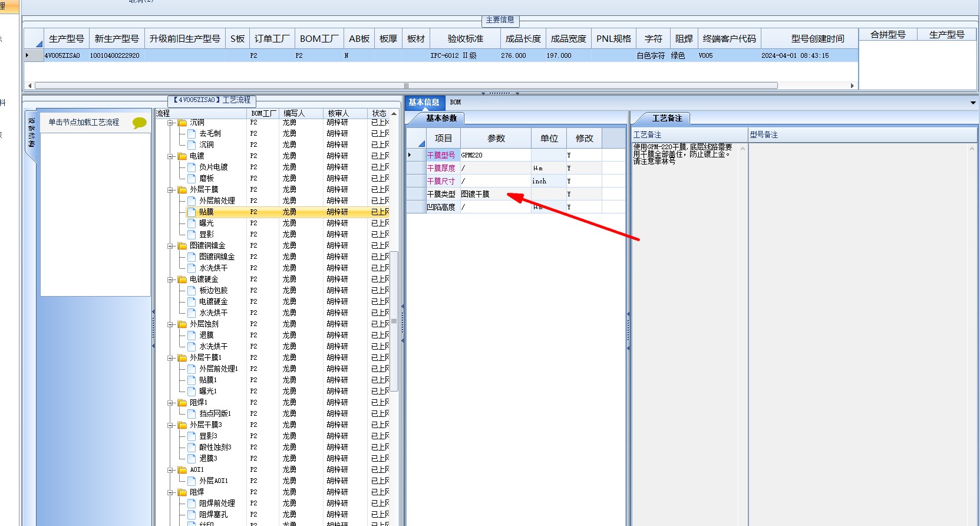Click the document icon of 曝光
This screenshot has height=526, width=980.
192,223
